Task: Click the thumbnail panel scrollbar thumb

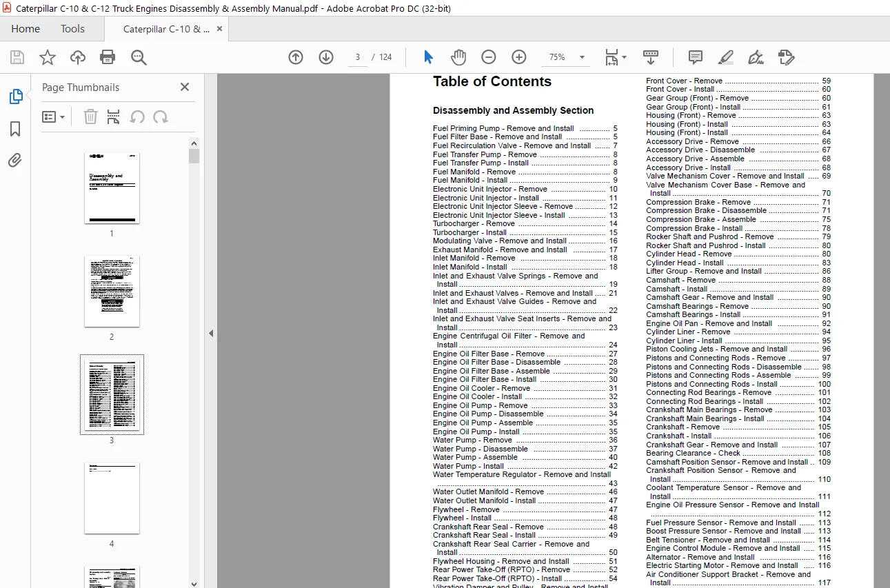Action: (x=194, y=156)
